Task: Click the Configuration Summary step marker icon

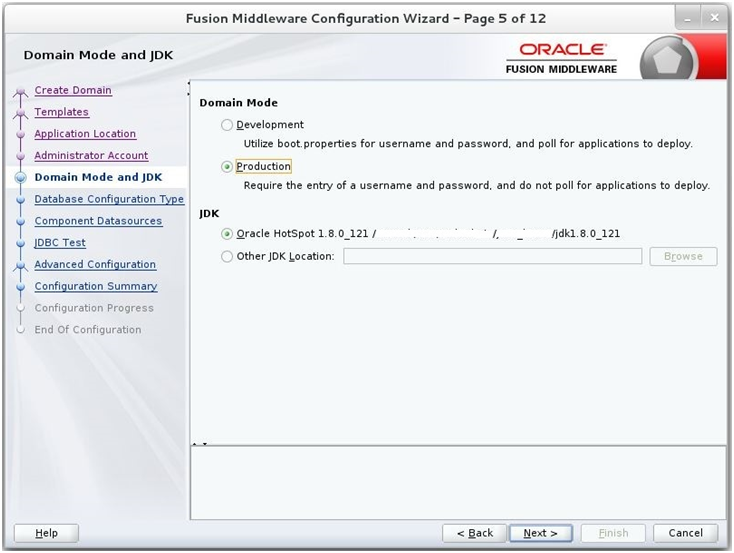Action: tap(20, 287)
